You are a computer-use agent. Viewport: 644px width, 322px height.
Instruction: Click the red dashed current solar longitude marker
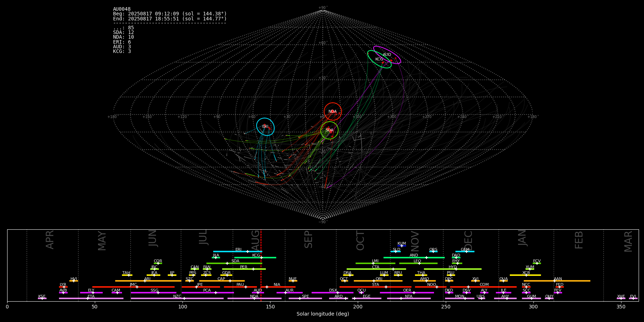coord(261,265)
